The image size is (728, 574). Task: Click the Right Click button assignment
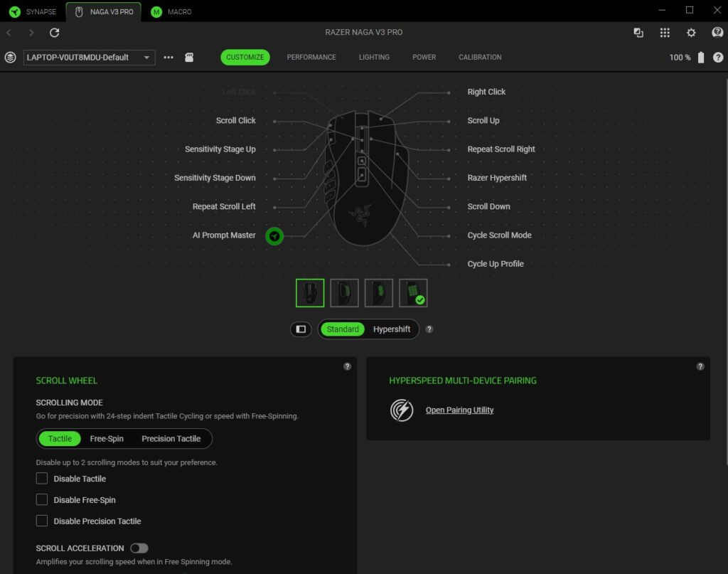point(486,92)
